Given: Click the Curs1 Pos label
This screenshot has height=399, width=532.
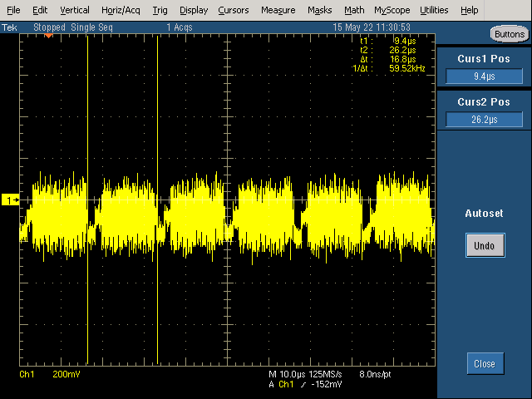Looking at the screenshot, I should [x=484, y=59].
